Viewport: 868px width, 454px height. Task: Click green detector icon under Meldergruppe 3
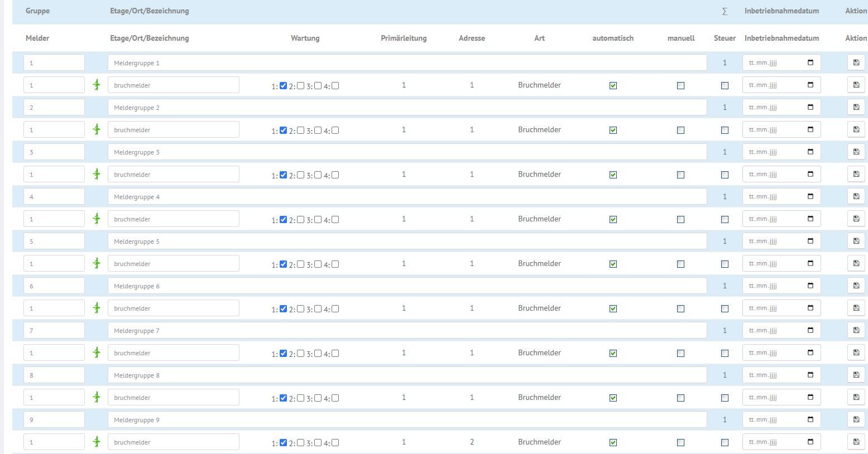(97, 174)
